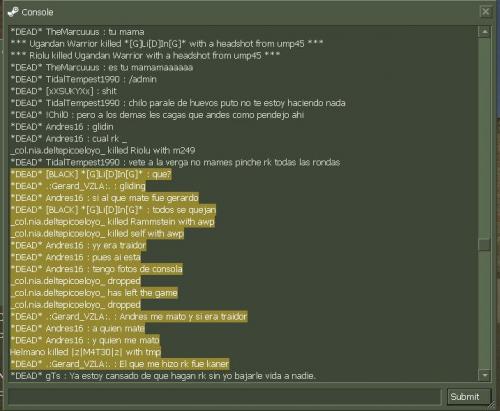
Task: Click the scrollbar track above the thumb
Action: pos(484,138)
